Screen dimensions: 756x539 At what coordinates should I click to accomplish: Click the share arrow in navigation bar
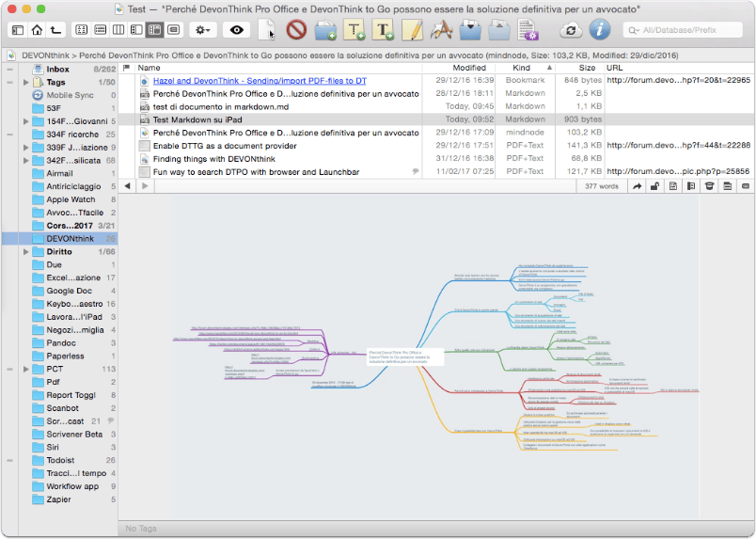(x=637, y=186)
